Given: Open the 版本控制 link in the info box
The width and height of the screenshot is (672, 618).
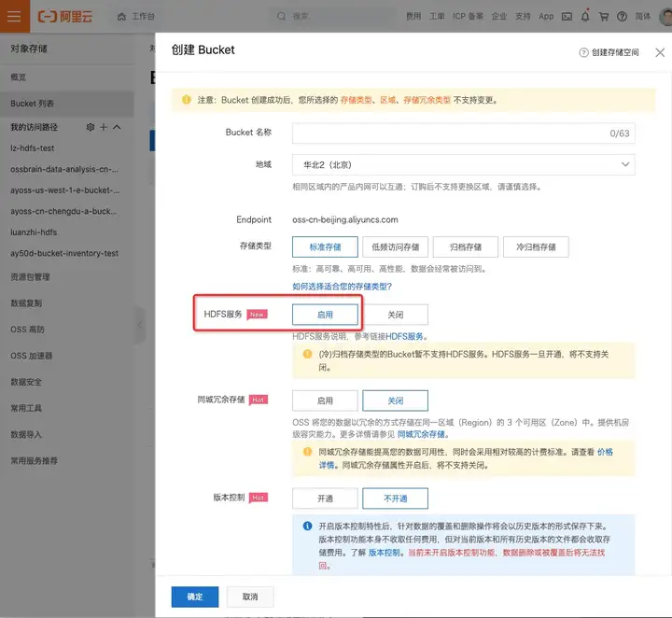Looking at the screenshot, I should pos(385,553).
